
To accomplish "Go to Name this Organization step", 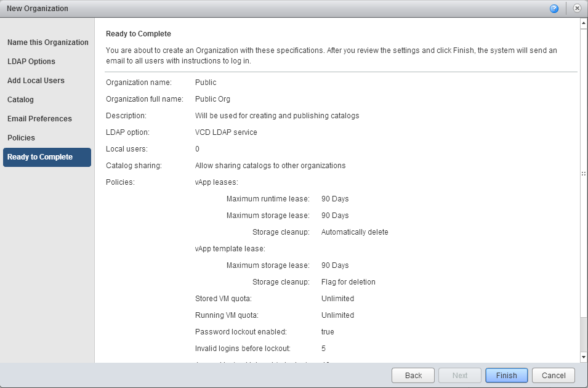I will pyautogui.click(x=48, y=42).
